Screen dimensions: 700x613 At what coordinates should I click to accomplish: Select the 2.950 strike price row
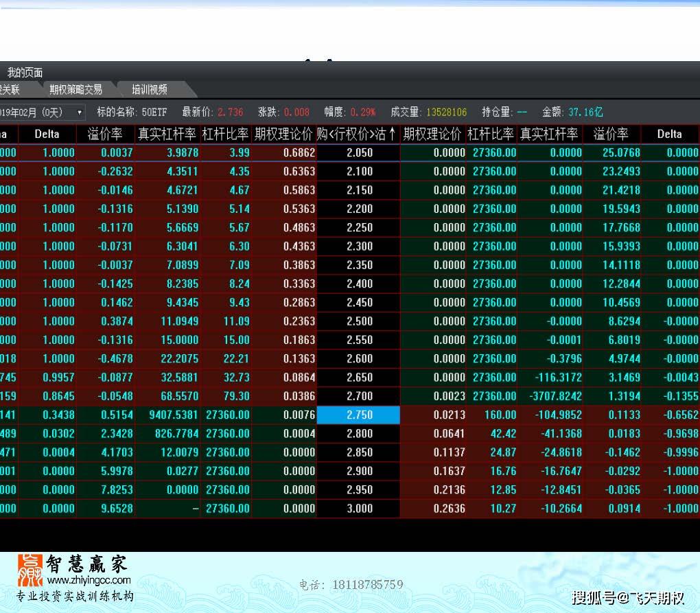coord(358,489)
